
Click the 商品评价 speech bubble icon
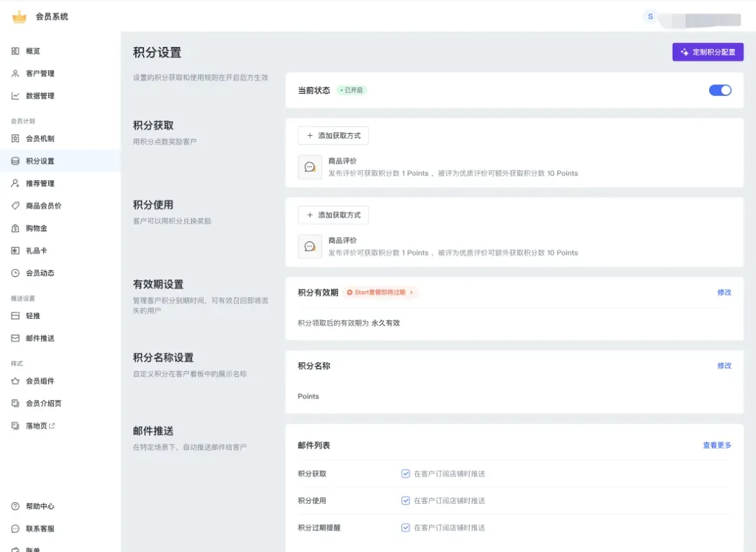pyautogui.click(x=310, y=167)
